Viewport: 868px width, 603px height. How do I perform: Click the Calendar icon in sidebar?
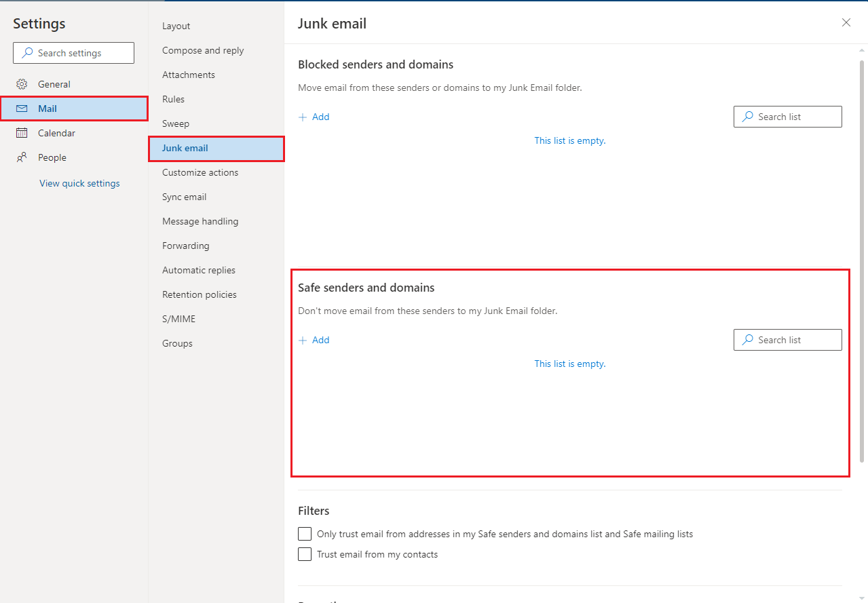22,133
